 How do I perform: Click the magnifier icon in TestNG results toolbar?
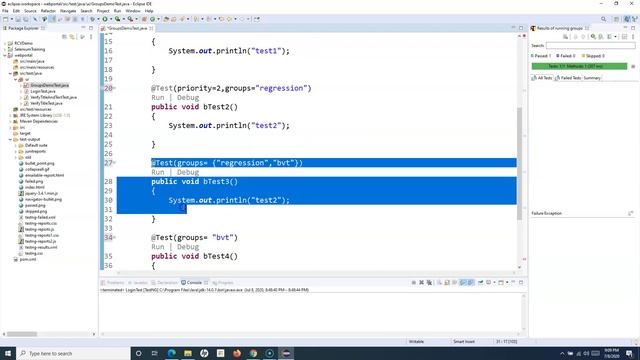coord(593,37)
